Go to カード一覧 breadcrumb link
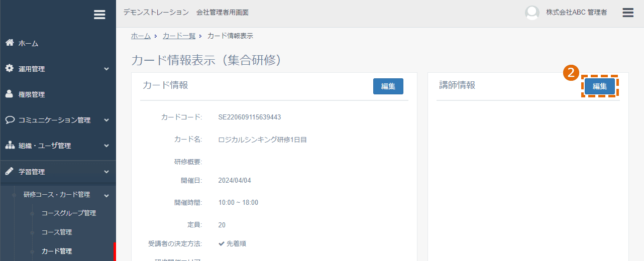644x261 pixels. [x=179, y=36]
